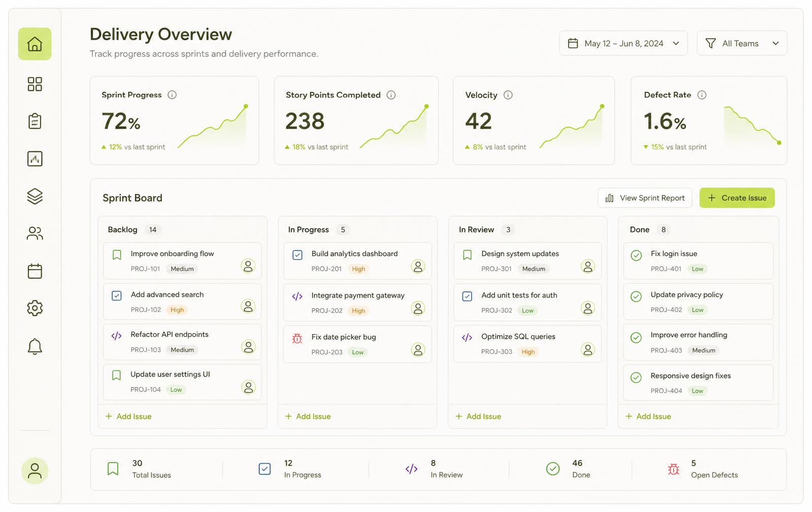Screen dimensions: 812x512
Task: Add Issue to the Done column
Action: pyautogui.click(x=648, y=417)
